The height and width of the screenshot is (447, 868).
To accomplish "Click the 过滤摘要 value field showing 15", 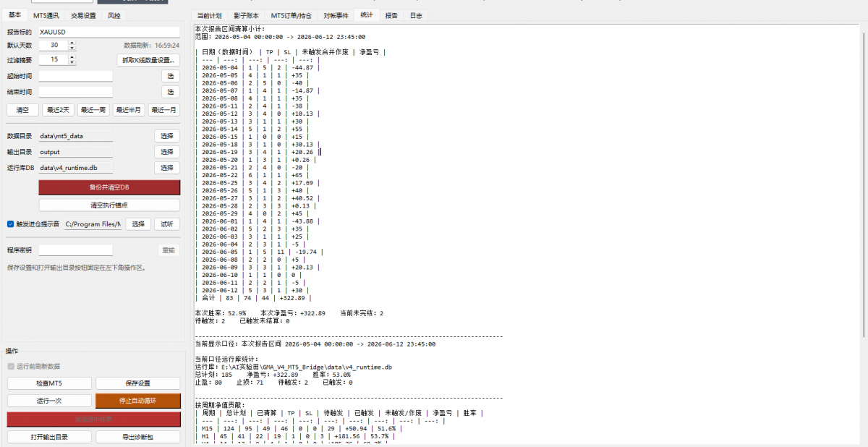I will [x=54, y=59].
